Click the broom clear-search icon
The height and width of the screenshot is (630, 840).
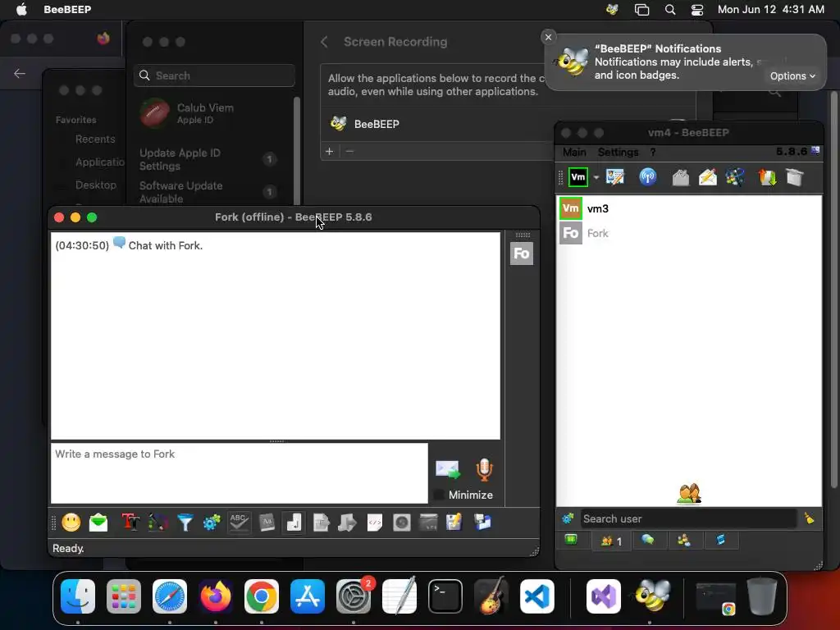coord(809,518)
